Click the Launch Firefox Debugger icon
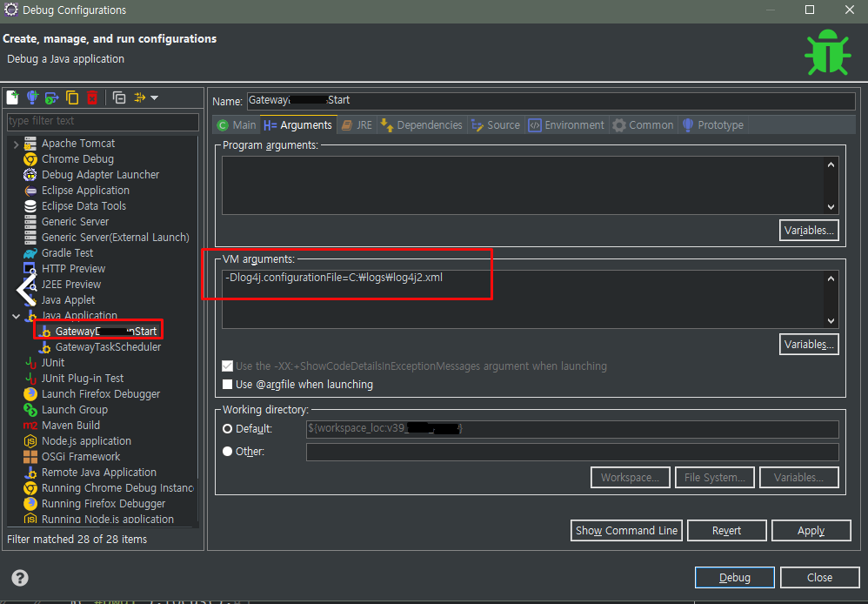The image size is (868, 604). (x=30, y=394)
